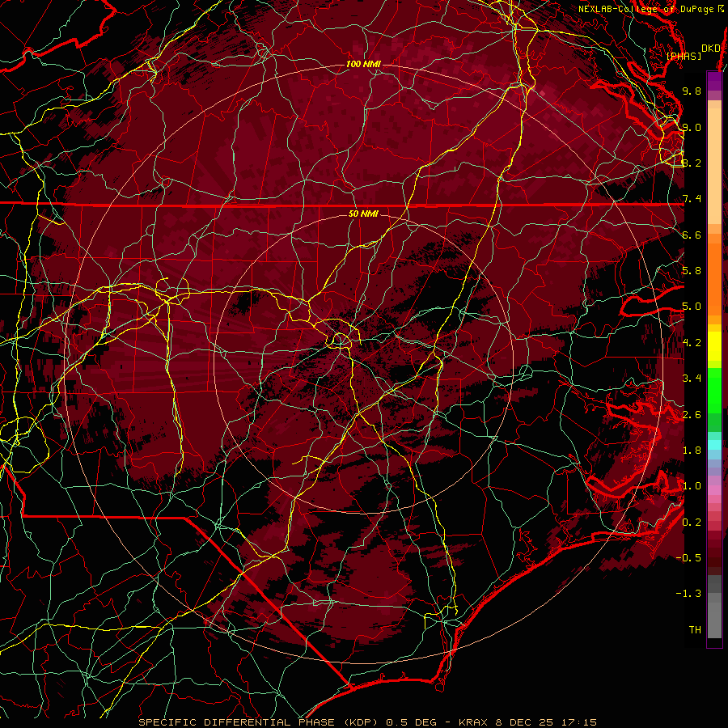Click the yellow segment of the color bar
Image resolution: width=728 pixels, height=728 pixels.
[x=714, y=346]
